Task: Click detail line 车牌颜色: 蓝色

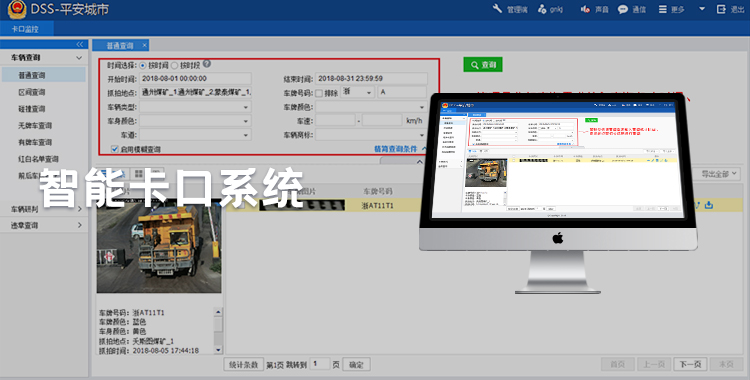Action: (122, 322)
